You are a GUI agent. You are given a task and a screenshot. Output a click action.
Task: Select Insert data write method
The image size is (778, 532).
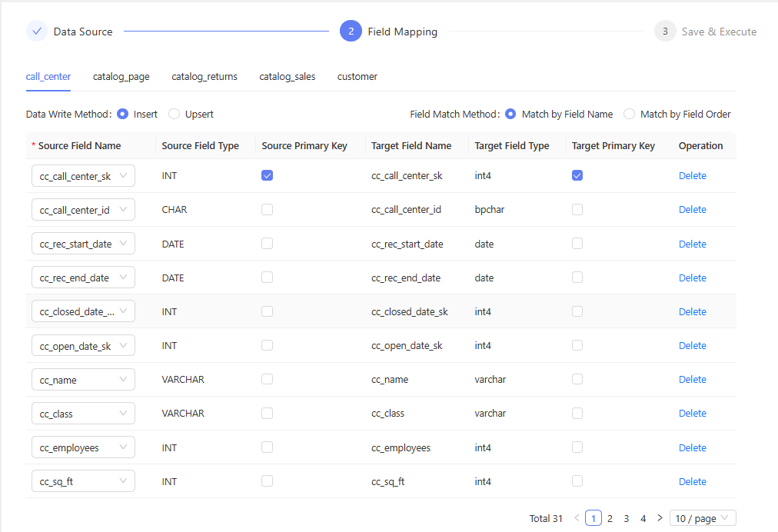[x=123, y=115]
